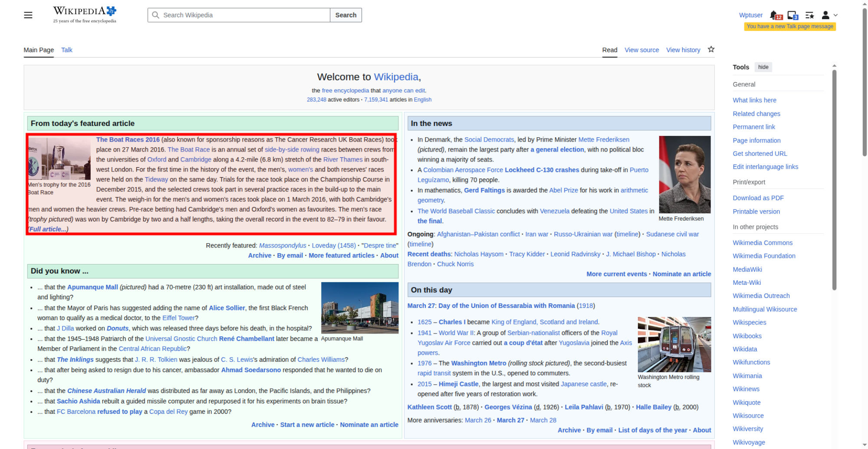
Task: Open alerts bell with 12 notifications
Action: point(775,15)
